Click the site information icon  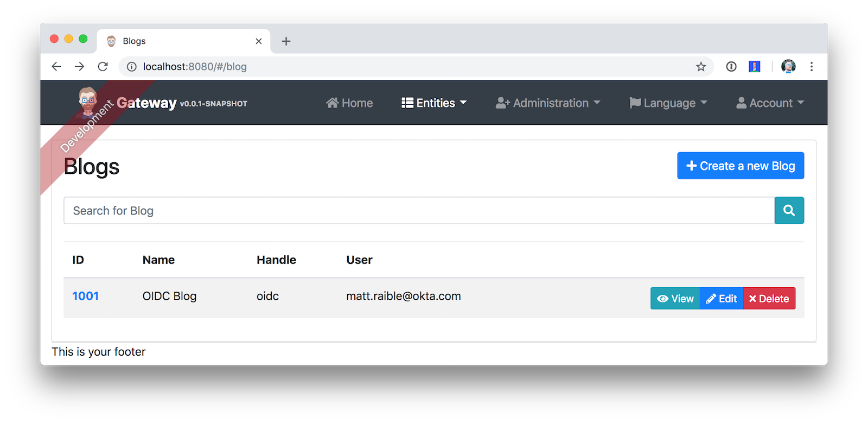131,67
